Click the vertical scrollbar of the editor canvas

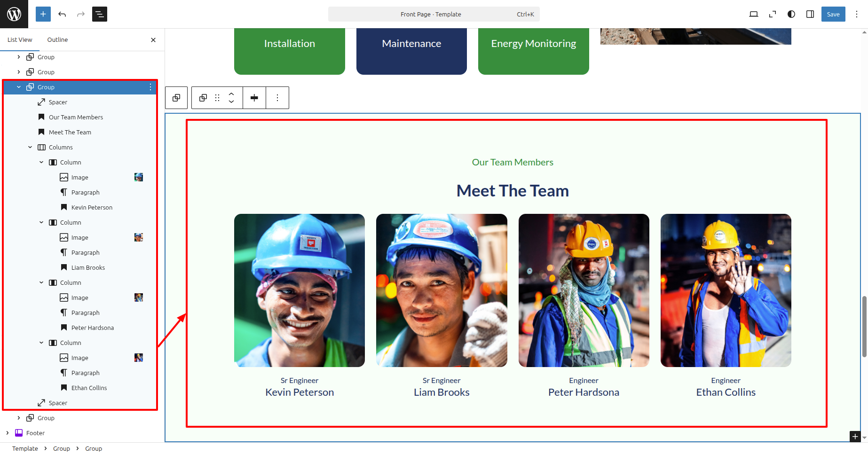click(864, 327)
